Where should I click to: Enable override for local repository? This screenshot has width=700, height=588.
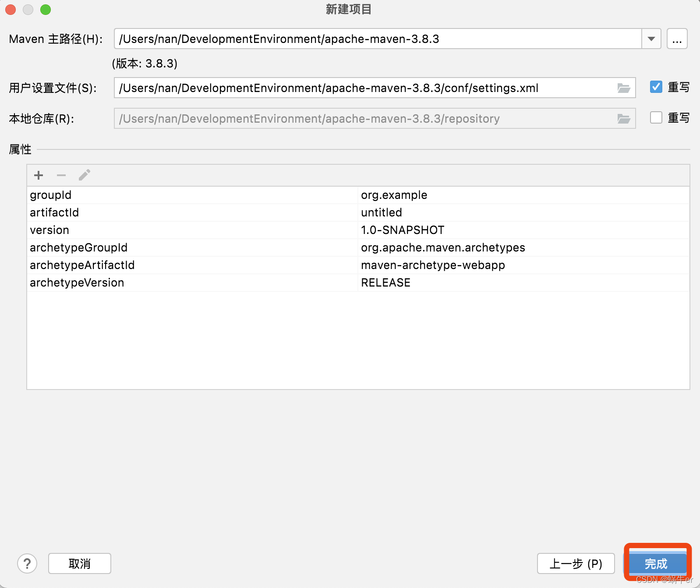[656, 118]
